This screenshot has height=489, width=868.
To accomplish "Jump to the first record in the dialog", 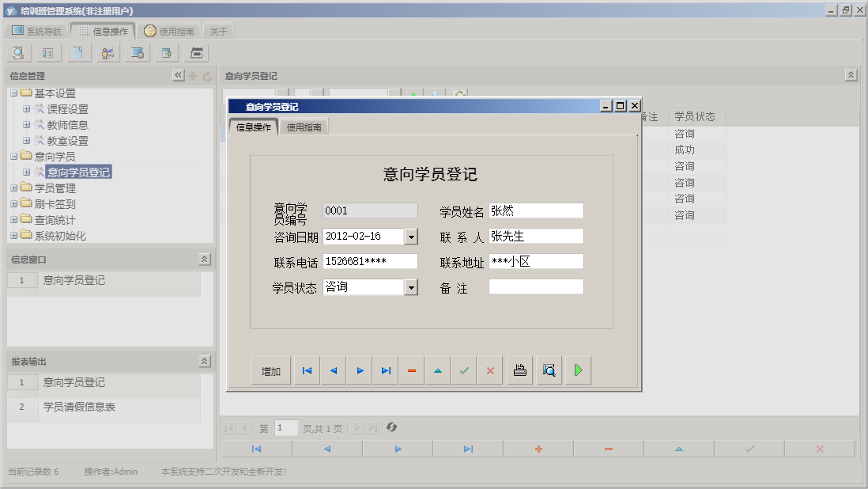I will (307, 370).
